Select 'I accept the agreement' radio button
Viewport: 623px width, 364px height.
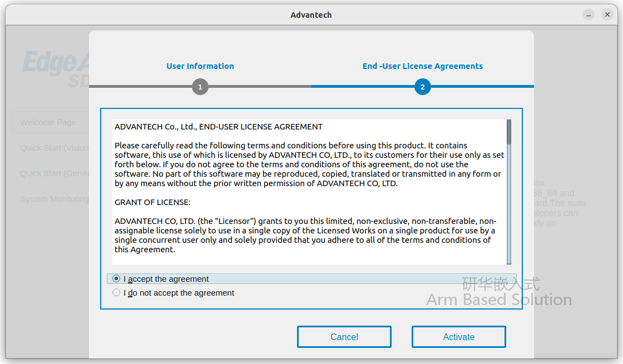[116, 278]
